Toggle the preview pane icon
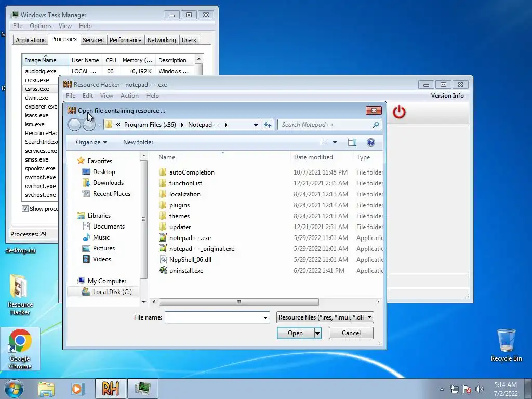532x399 pixels. pos(352,142)
